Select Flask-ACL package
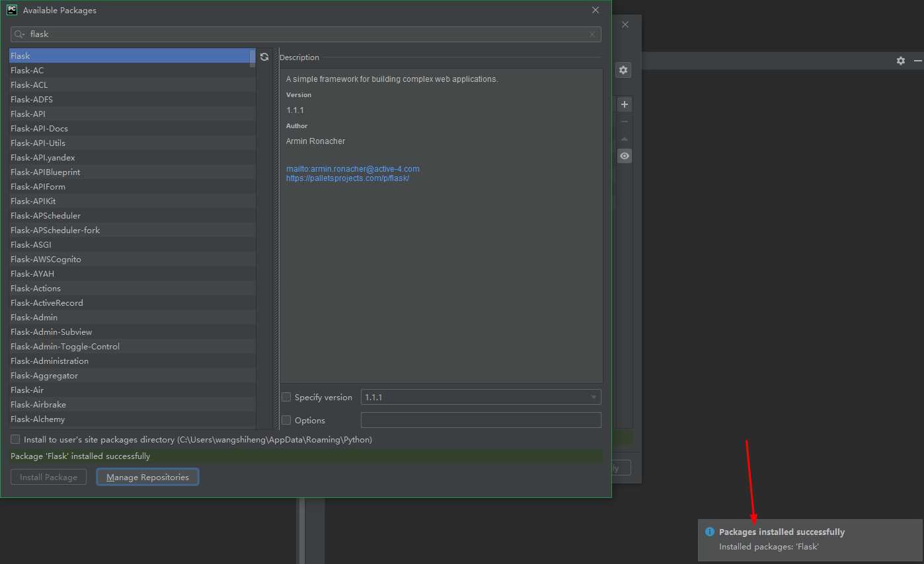This screenshot has height=564, width=924. (132, 85)
